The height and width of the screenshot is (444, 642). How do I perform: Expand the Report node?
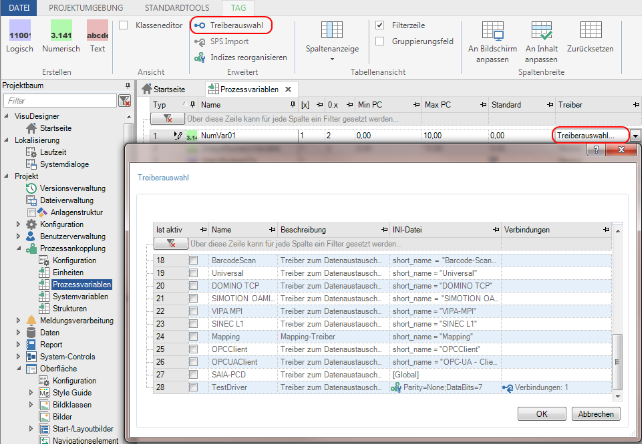click(x=18, y=344)
